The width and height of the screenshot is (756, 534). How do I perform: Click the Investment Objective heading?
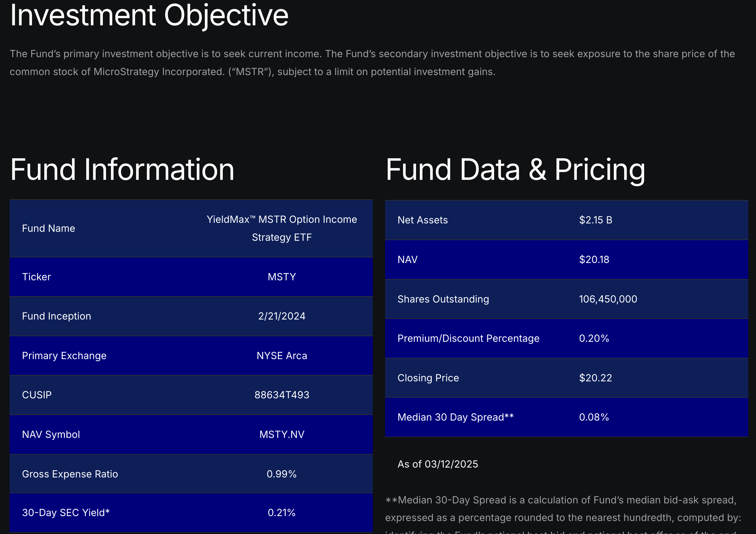coord(149,16)
